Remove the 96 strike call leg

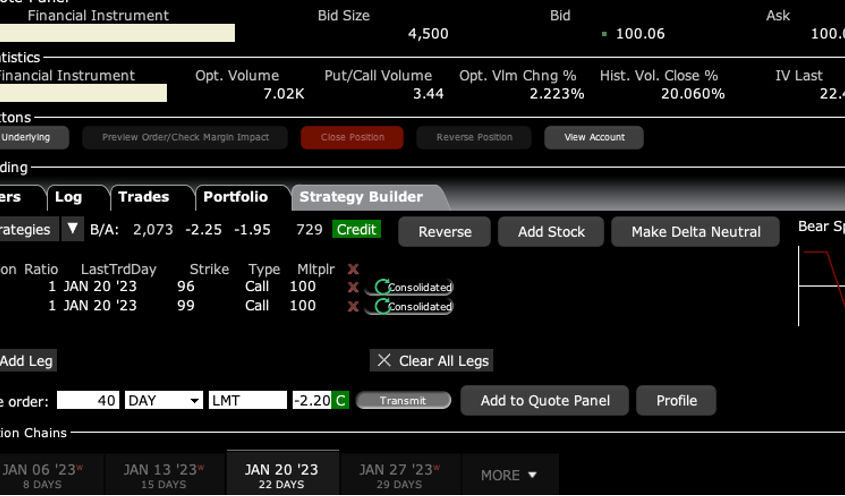click(x=352, y=287)
